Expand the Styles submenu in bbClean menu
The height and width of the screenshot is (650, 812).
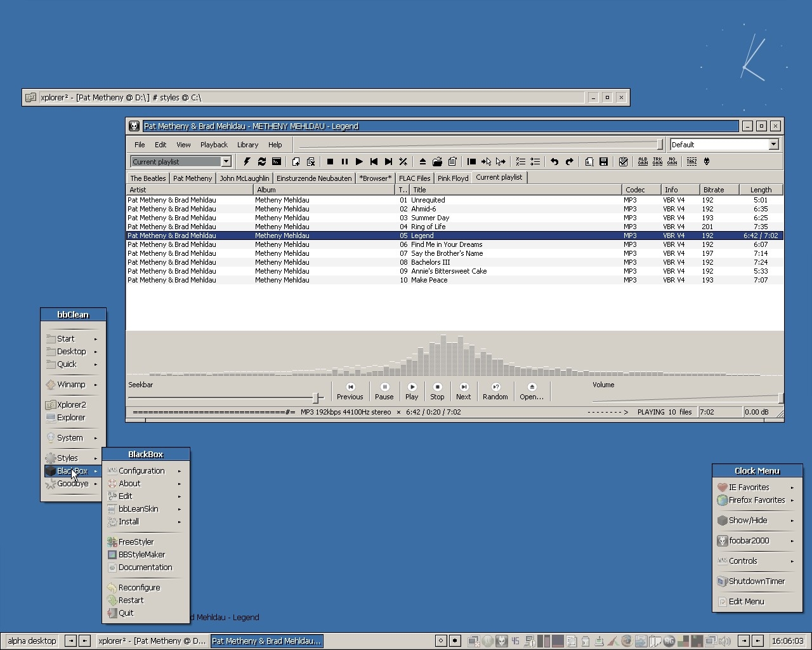[70, 458]
